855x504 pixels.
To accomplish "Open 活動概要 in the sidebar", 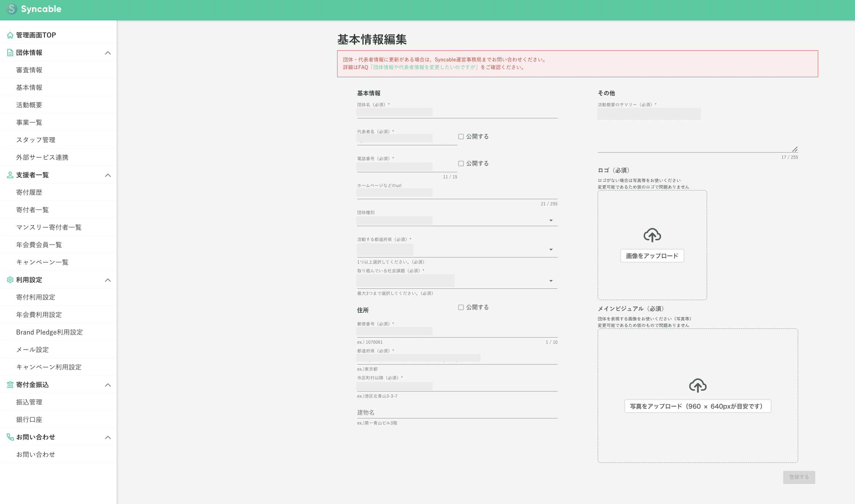I will [29, 105].
